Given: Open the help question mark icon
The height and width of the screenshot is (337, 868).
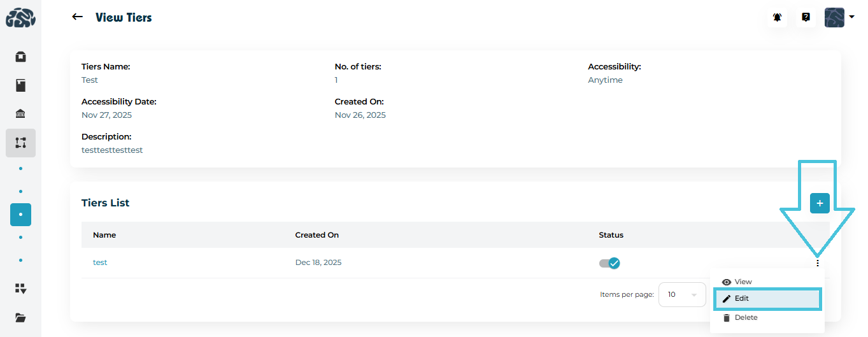Looking at the screenshot, I should 806,17.
